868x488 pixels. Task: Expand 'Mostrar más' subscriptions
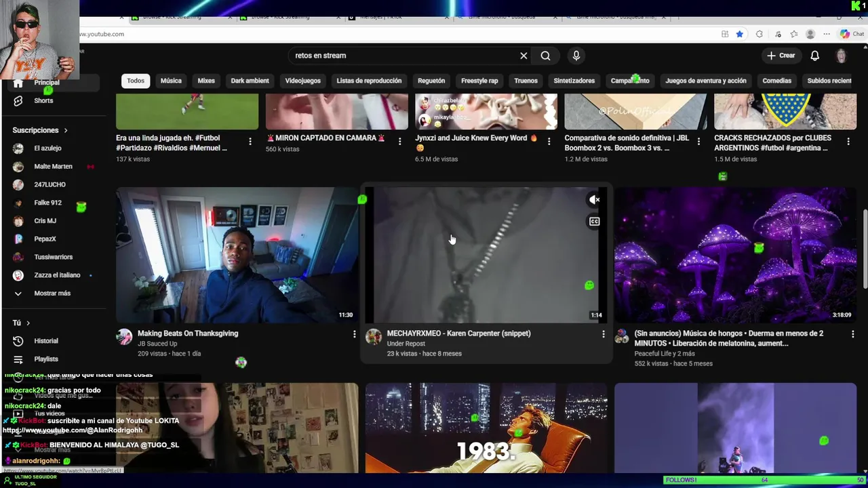[53, 293]
